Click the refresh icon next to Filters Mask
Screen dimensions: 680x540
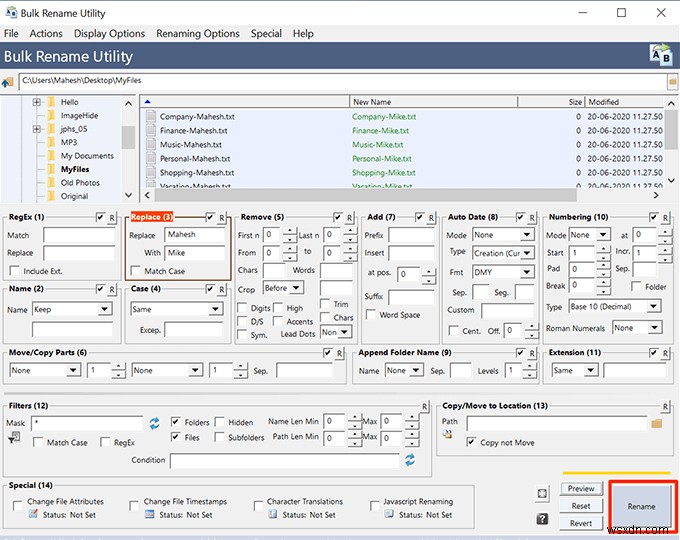tap(154, 424)
